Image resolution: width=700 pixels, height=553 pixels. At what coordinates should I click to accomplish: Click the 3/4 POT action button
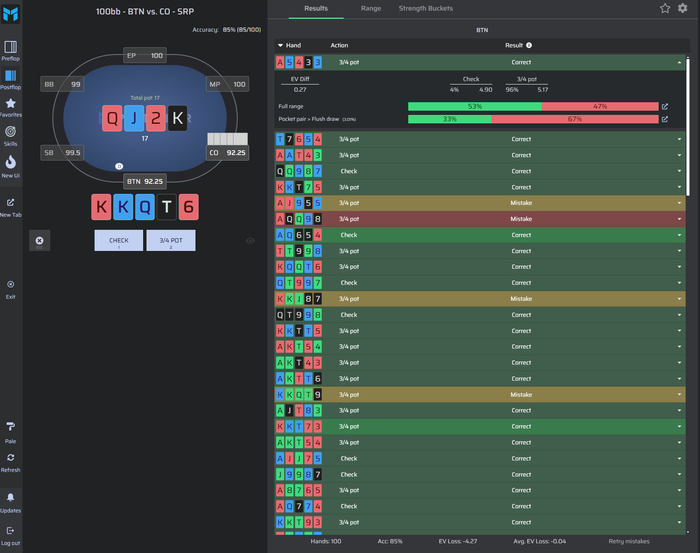pyautogui.click(x=171, y=241)
